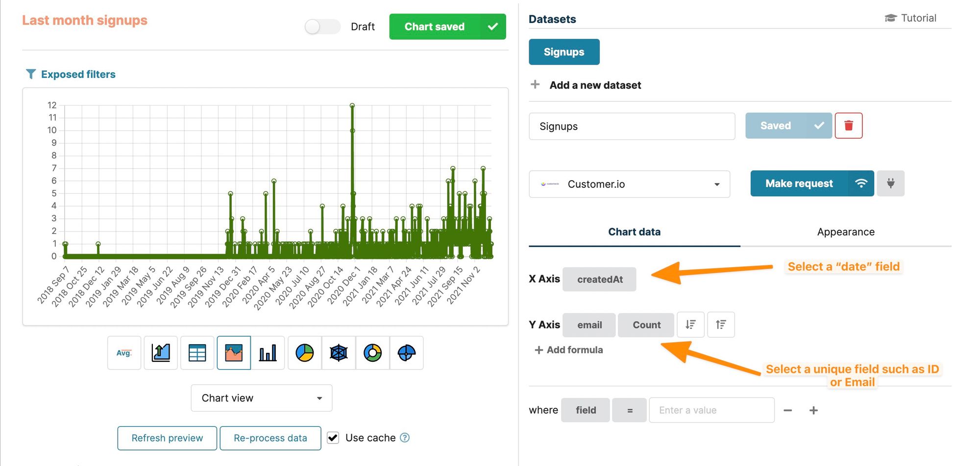
Task: Open the Customer.io connection dropdown
Action: [x=629, y=184]
